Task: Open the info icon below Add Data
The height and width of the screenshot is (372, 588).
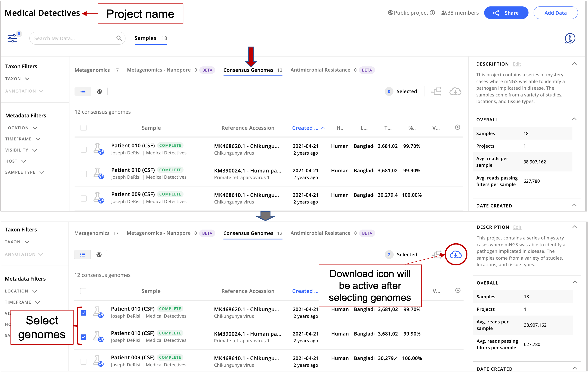Action: coord(570,38)
